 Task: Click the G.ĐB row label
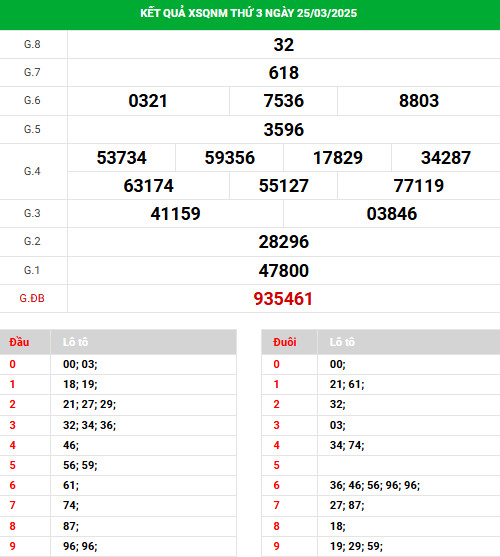(32, 298)
